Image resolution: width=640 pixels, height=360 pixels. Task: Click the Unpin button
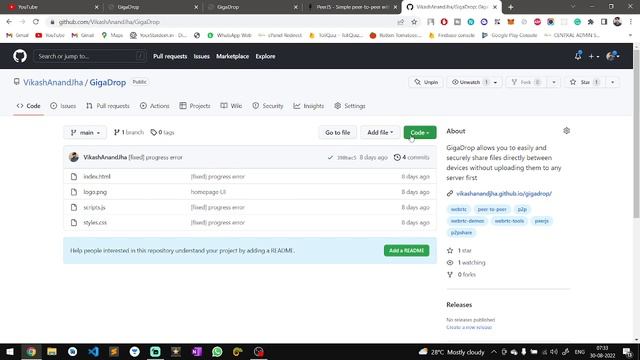point(426,82)
